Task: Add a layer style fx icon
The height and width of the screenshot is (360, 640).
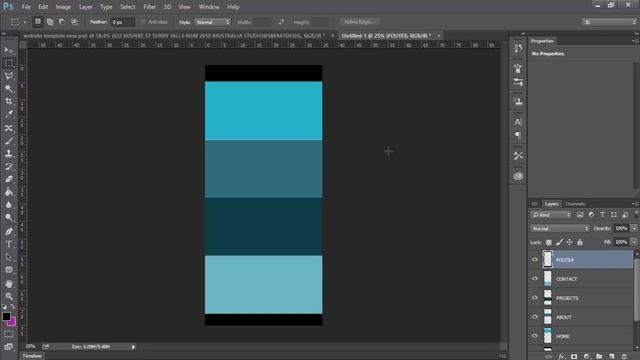Action: pyautogui.click(x=561, y=357)
